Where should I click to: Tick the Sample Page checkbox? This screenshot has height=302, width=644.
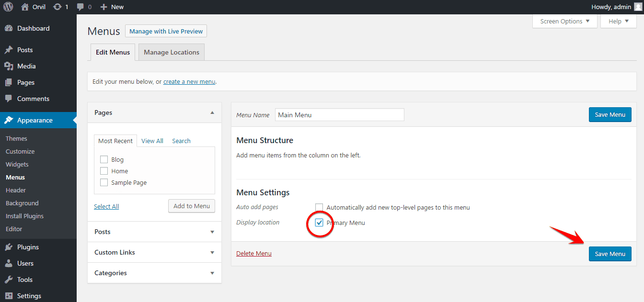click(x=104, y=182)
